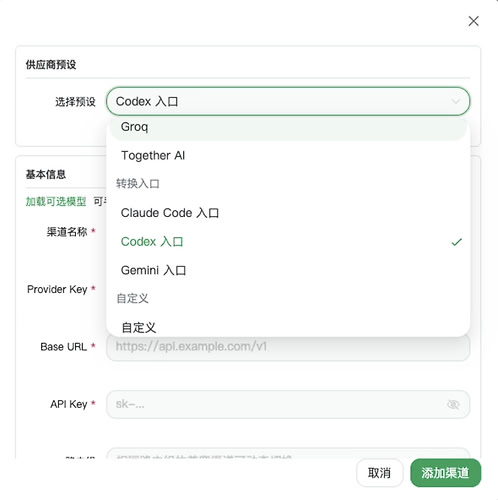This screenshot has height=500, width=498.
Task: Choose the Gemini 入口 option
Action: (288, 270)
